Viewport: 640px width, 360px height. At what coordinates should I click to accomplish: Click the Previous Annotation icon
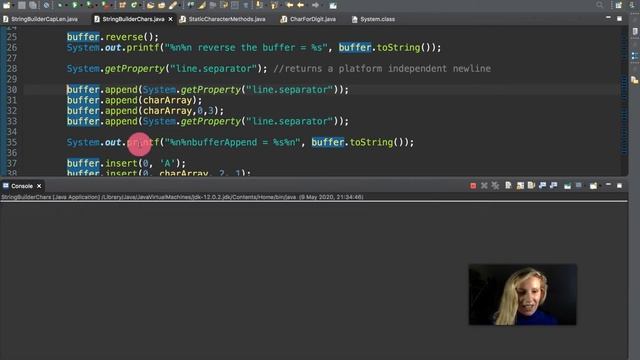(x=274, y=5)
